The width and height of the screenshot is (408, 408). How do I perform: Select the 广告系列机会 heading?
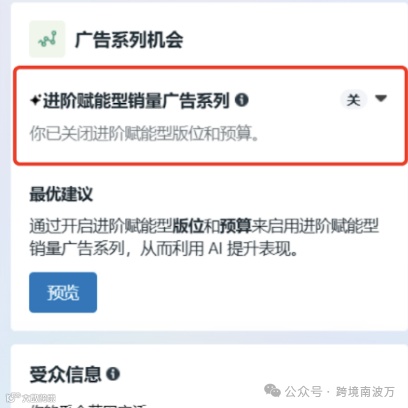129,40
